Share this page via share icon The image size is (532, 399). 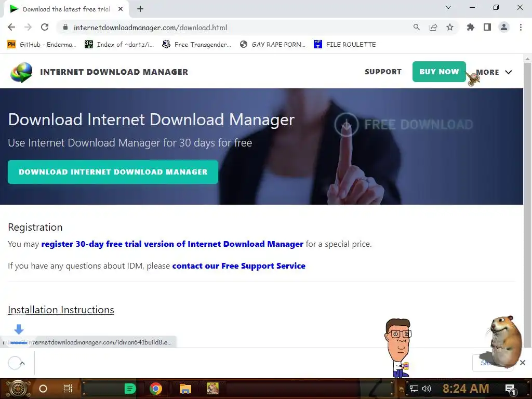(x=433, y=28)
